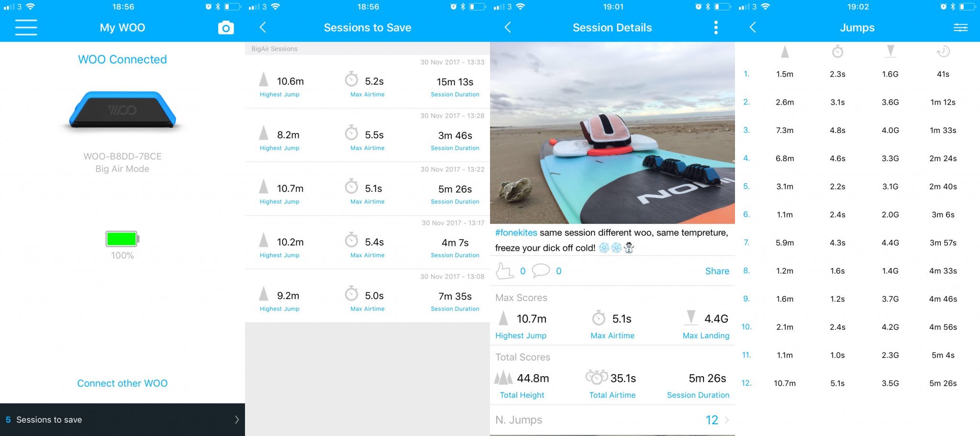Open the hamburger menu on My WOO
Screen dimensions: 980x436
[x=26, y=27]
